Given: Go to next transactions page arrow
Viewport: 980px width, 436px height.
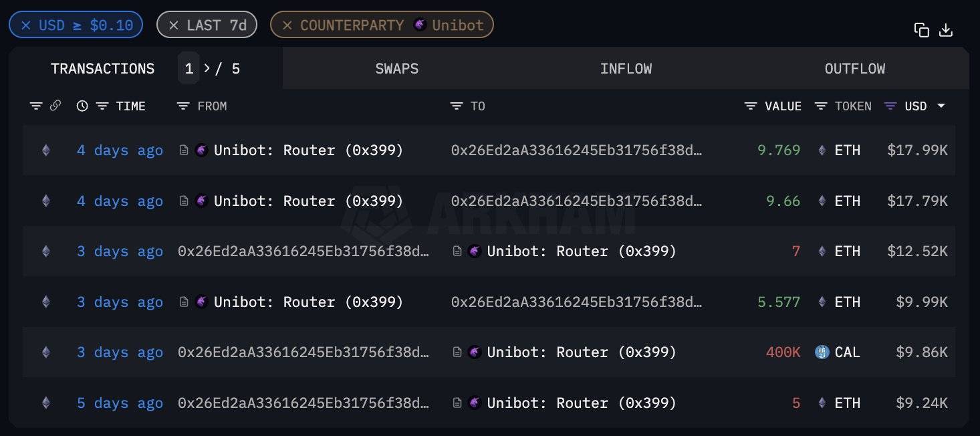Looking at the screenshot, I should [207, 69].
